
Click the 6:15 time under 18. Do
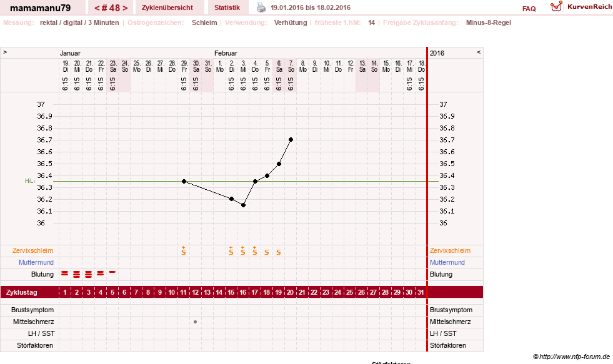421,84
